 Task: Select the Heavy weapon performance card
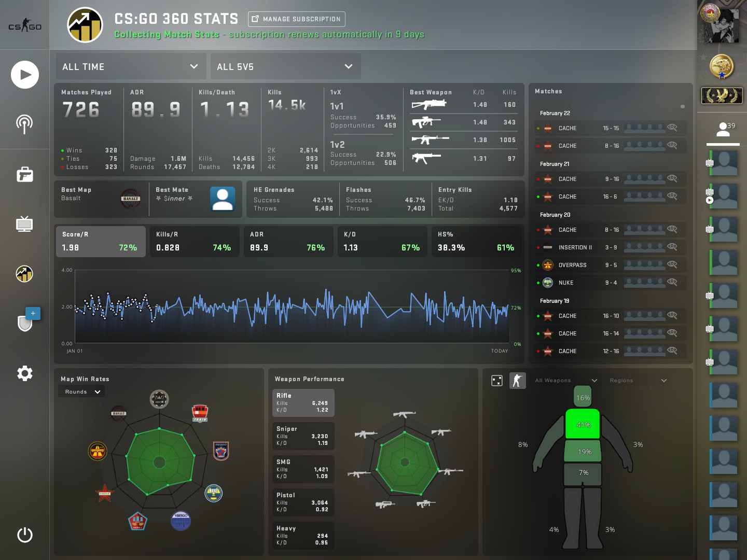(303, 536)
